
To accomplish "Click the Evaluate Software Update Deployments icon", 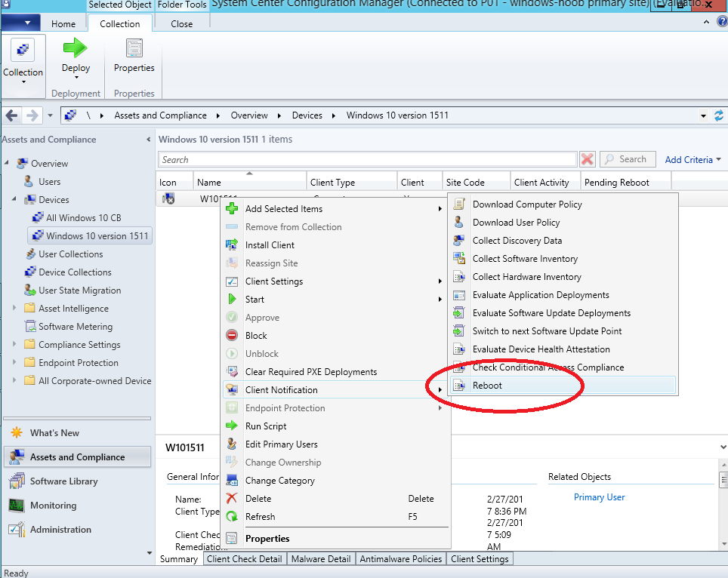I will (459, 312).
